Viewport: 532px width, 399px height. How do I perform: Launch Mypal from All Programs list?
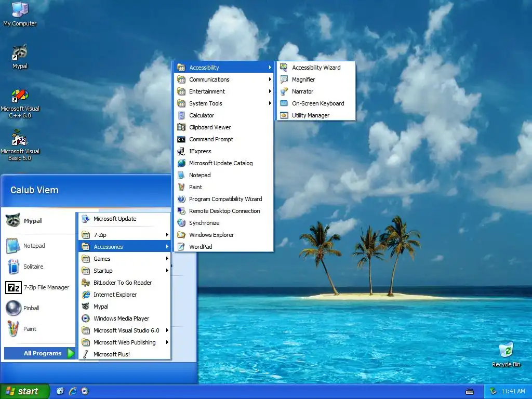point(125,307)
